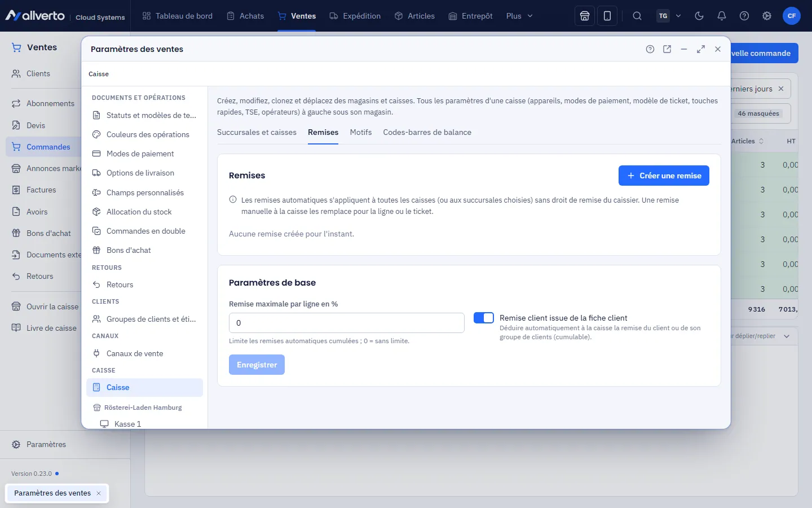Open the help icon in top bar
The height and width of the screenshot is (508, 812).
[744, 16]
